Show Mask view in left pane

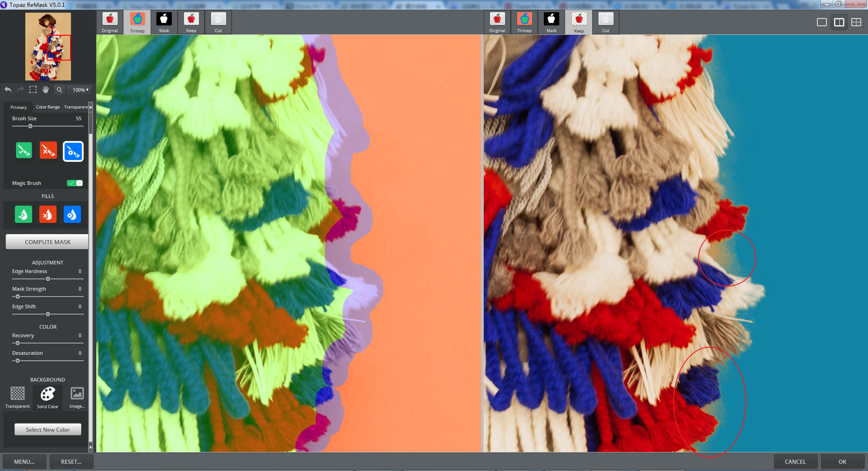(164, 22)
